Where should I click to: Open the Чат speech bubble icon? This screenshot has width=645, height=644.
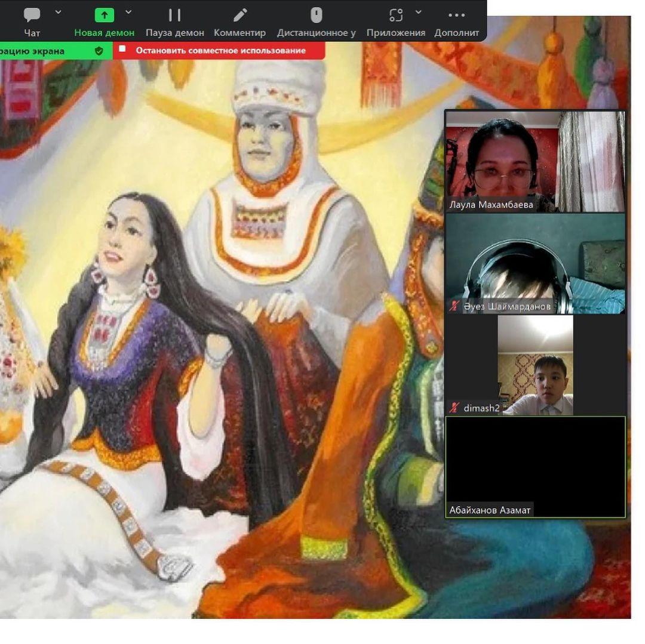[32, 15]
